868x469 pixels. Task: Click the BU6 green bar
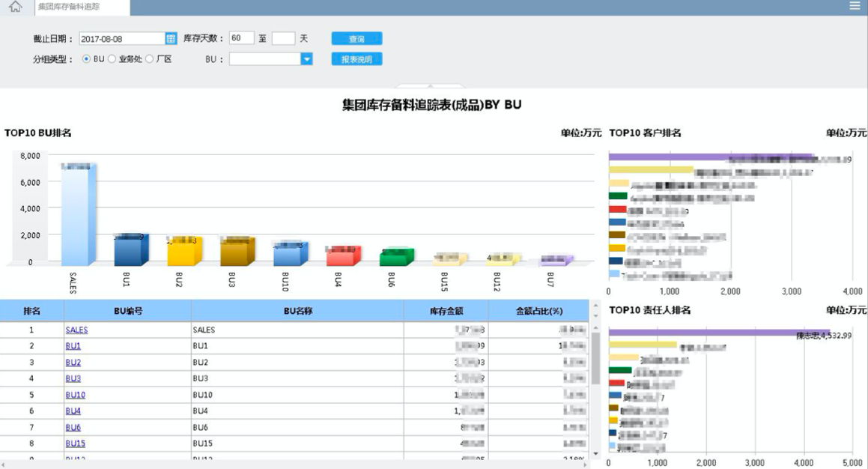pyautogui.click(x=396, y=258)
